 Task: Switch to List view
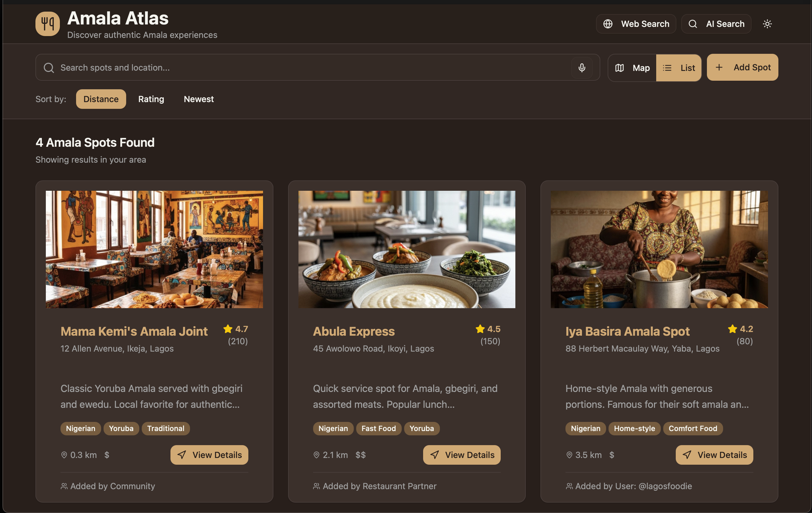coord(678,68)
